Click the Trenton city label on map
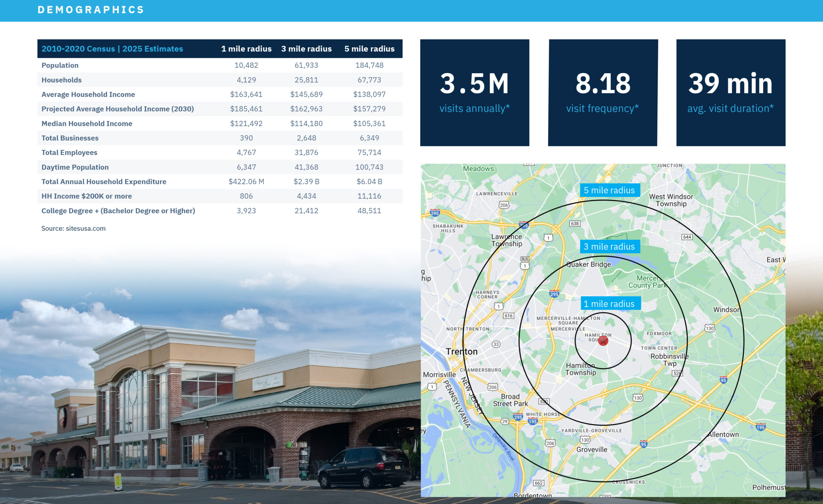This screenshot has width=823, height=504. tap(462, 351)
